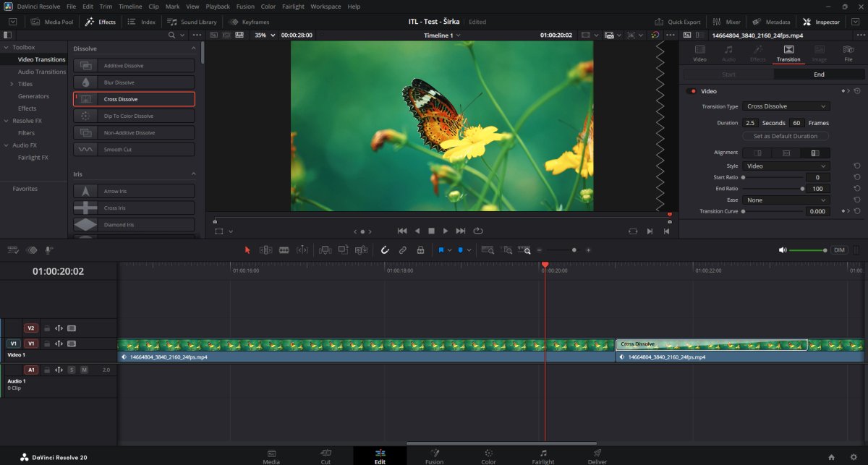This screenshot has height=465, width=868.
Task: Select the arrow Selection Mode tool
Action: [x=247, y=250]
